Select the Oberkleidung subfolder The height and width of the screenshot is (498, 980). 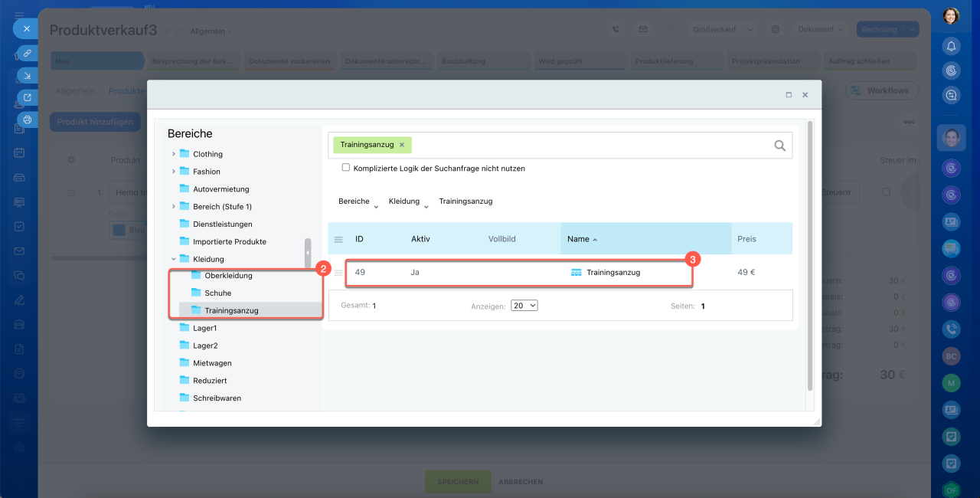[228, 276]
